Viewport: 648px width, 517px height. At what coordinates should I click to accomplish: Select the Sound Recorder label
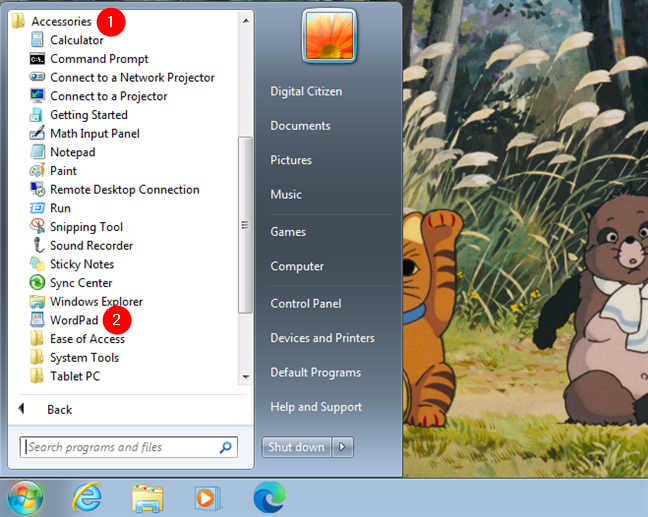pos(91,245)
